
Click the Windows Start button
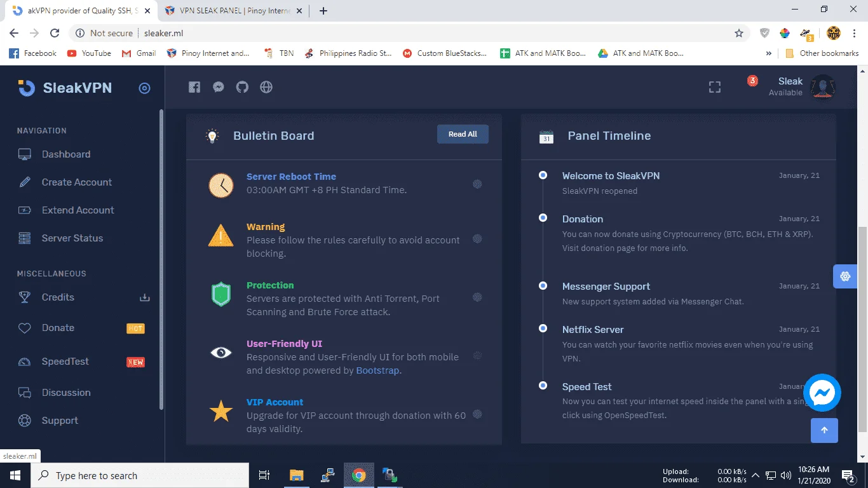15,475
